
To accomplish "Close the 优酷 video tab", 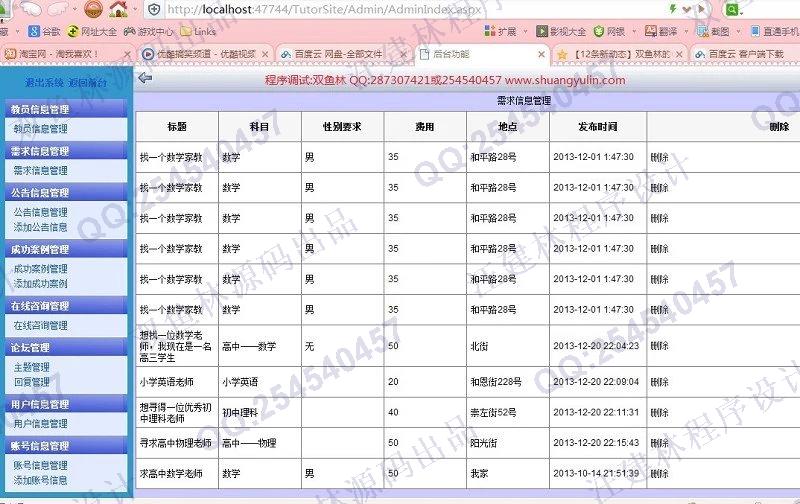I will click(265, 54).
